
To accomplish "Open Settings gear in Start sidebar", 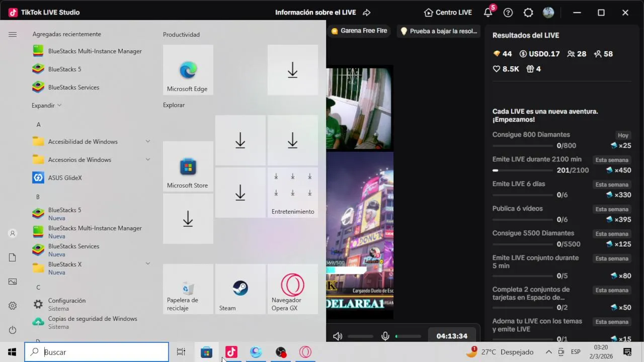I will tap(13, 306).
